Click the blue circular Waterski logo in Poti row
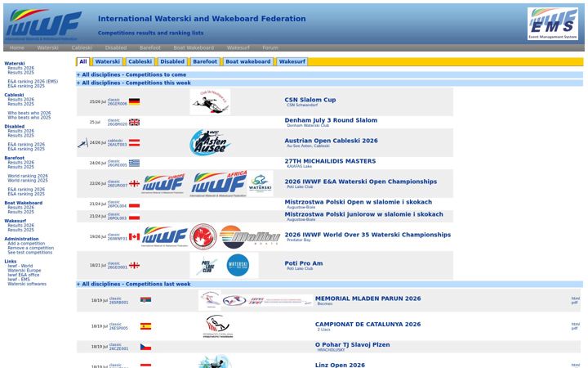The width and height of the screenshot is (588, 368). click(238, 266)
